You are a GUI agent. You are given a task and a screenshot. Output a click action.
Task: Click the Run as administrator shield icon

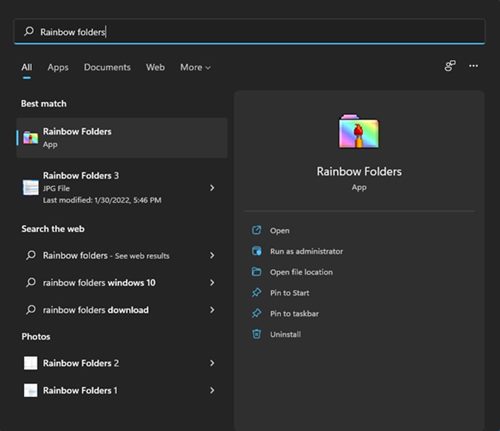(x=256, y=251)
